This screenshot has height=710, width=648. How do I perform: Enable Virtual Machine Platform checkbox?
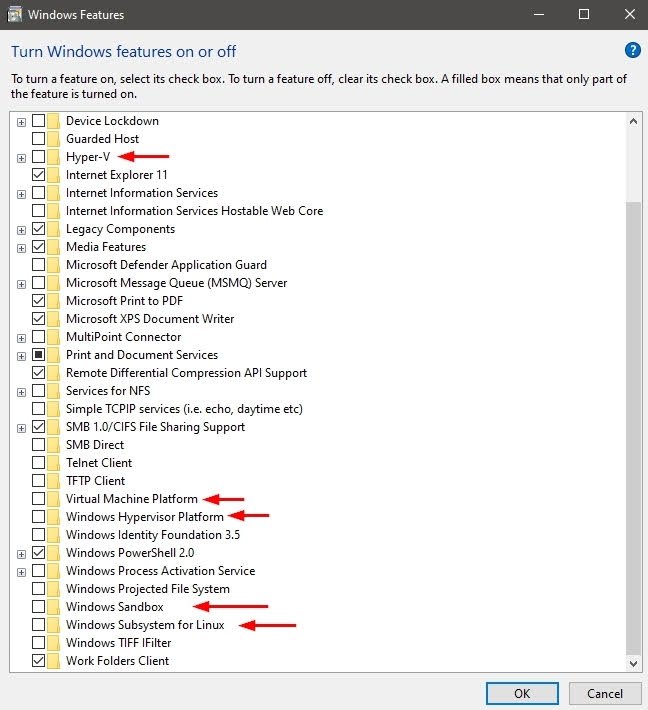click(x=38, y=499)
